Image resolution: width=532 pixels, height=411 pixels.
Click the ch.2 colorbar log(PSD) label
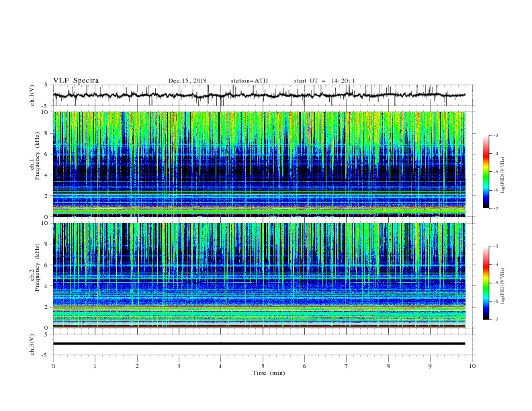[x=503, y=285]
